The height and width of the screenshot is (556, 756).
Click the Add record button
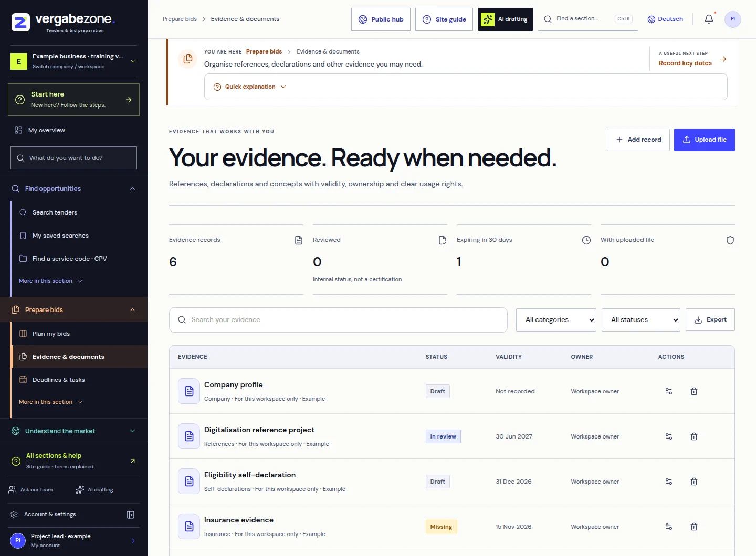coord(638,140)
